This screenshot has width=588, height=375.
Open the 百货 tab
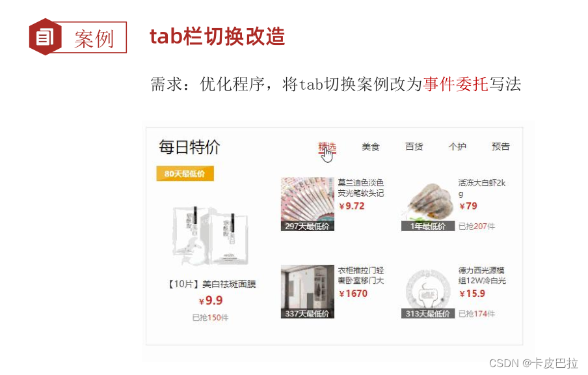point(414,146)
